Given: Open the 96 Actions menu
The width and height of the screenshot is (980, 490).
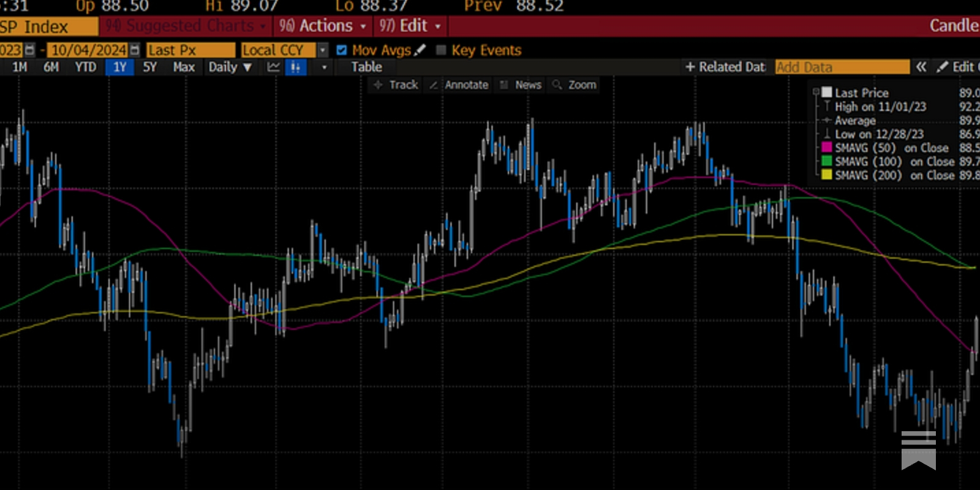Looking at the screenshot, I should click(322, 26).
